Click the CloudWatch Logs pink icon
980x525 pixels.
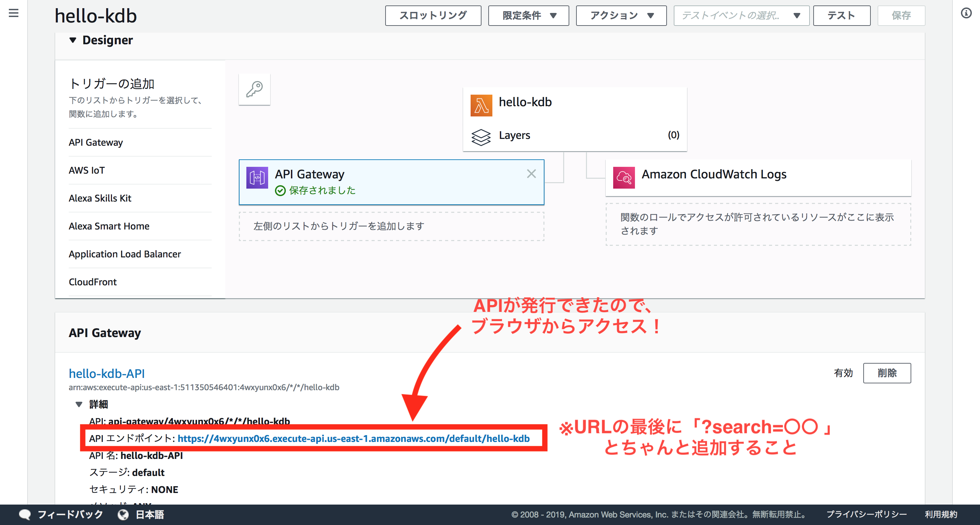click(624, 178)
